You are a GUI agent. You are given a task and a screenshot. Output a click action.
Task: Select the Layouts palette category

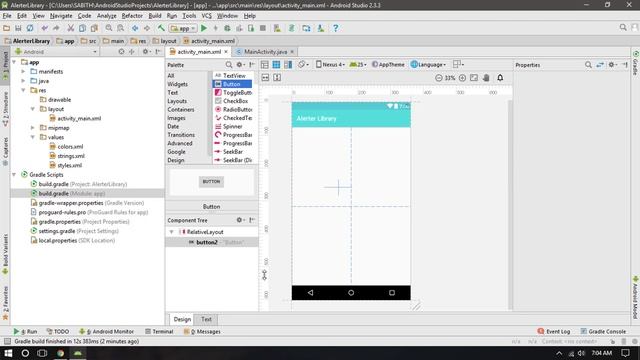177,101
